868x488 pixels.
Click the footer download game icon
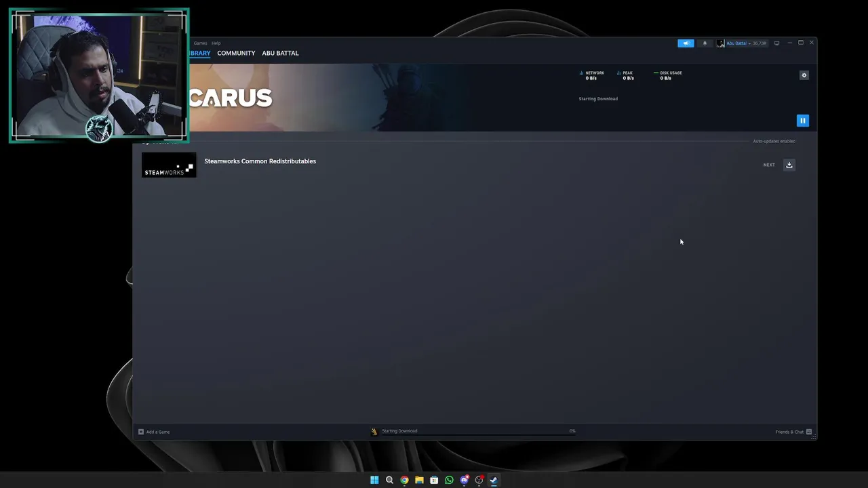tap(374, 431)
